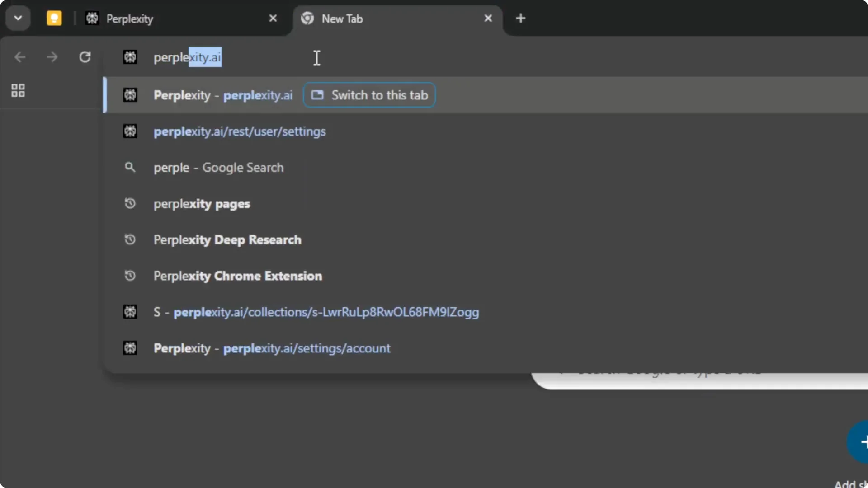Screen dimensions: 868x488
Task: Open the tab search chevron at top left
Action: pos(18,18)
